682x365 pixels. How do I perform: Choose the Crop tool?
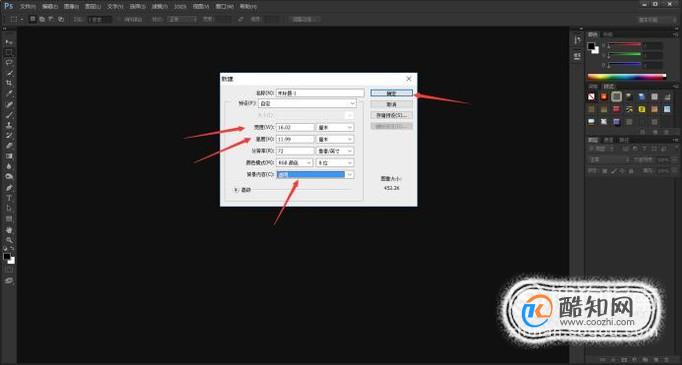9,84
